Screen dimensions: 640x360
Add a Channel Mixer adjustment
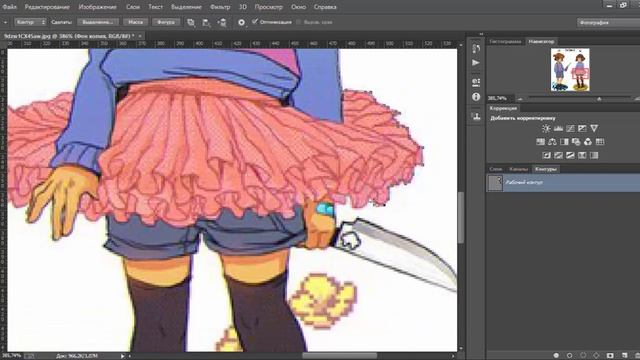[588, 142]
